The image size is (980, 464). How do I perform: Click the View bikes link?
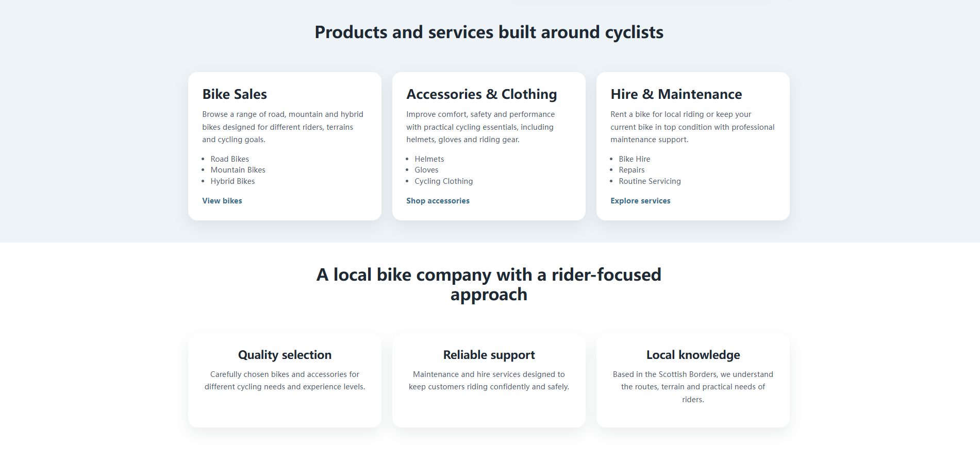tap(222, 201)
